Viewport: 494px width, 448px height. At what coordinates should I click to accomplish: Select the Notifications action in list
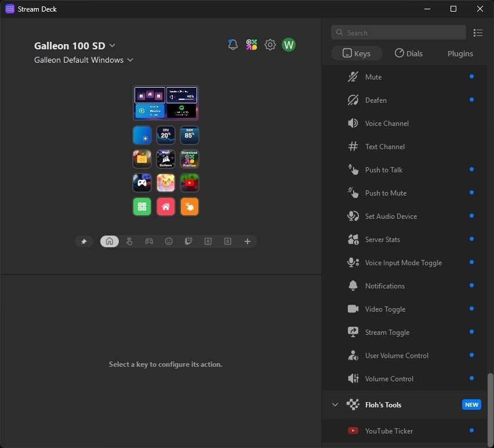point(405,286)
